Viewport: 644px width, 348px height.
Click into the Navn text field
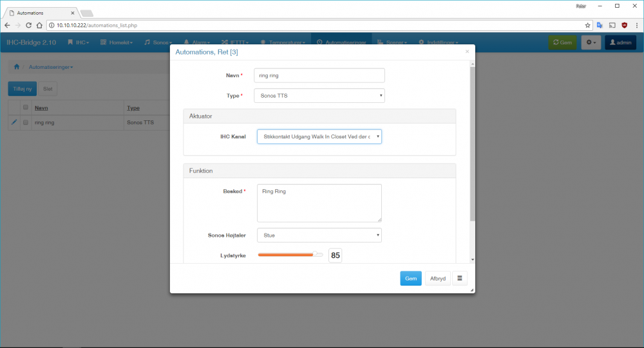point(319,75)
